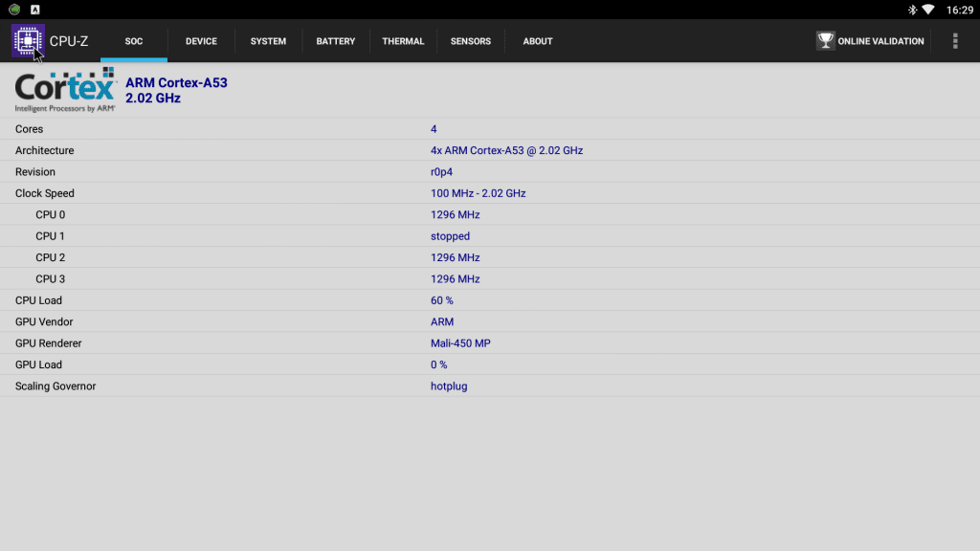Viewport: 980px width, 551px height.
Task: Tap the Cortex ARM logo image
Action: point(65,90)
